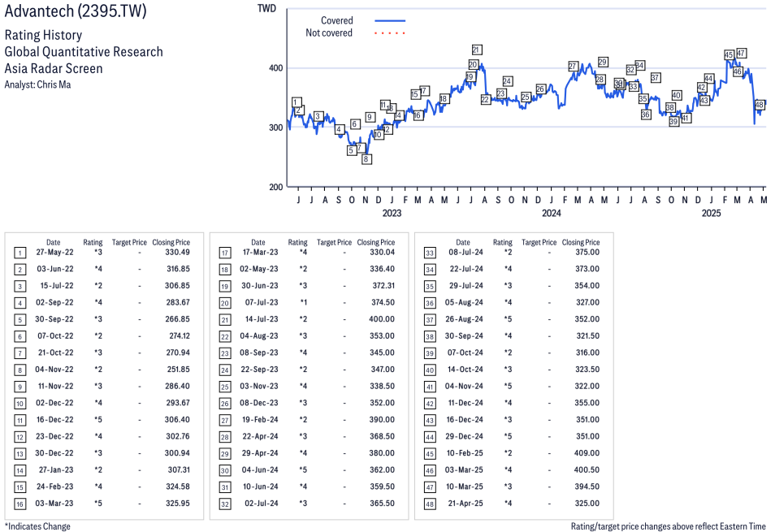Select chart marker 5 on the chart
Image resolution: width=775 pixels, height=532 pixels.
tap(352, 150)
